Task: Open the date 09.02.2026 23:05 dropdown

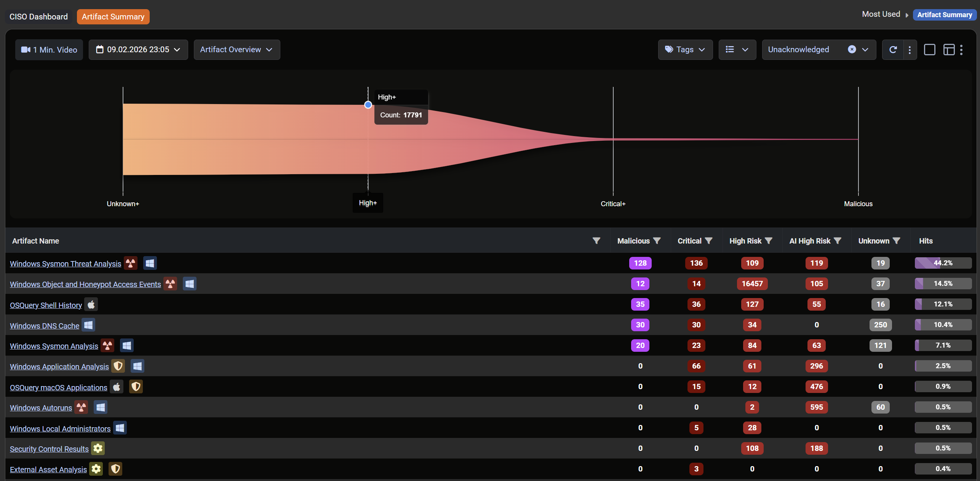Action: coord(138,50)
